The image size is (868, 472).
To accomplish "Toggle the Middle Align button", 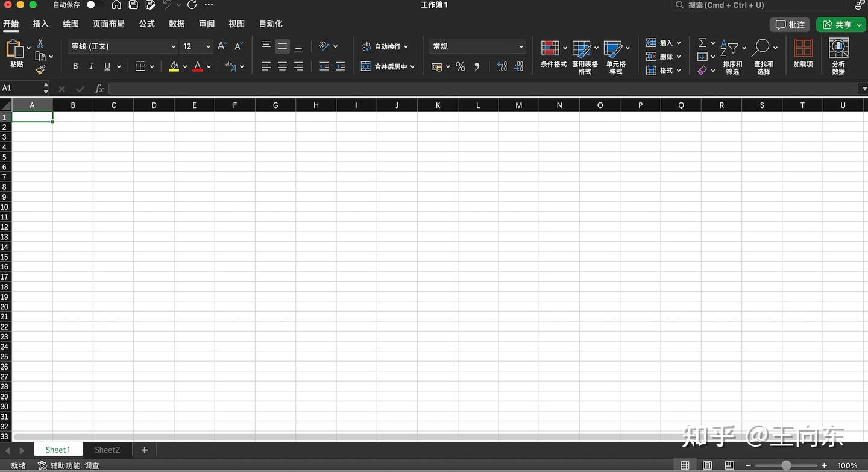I will tap(282, 46).
